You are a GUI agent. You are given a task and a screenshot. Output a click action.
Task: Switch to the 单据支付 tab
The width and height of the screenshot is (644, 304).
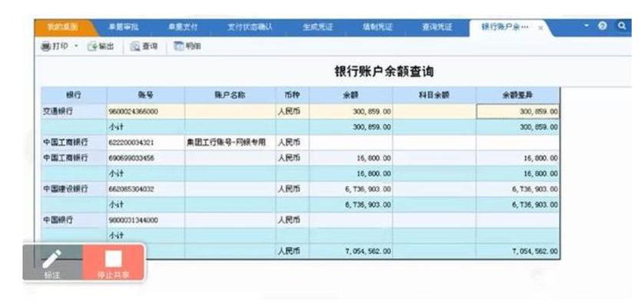pyautogui.click(x=183, y=28)
